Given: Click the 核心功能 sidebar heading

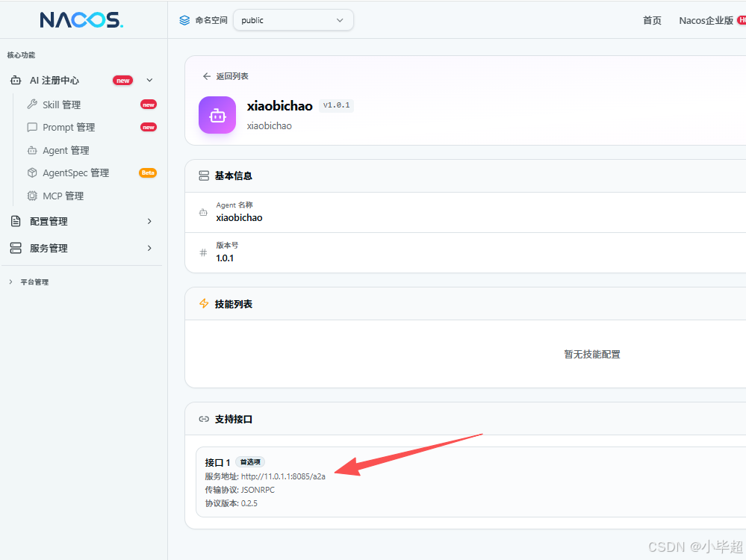Looking at the screenshot, I should point(21,55).
